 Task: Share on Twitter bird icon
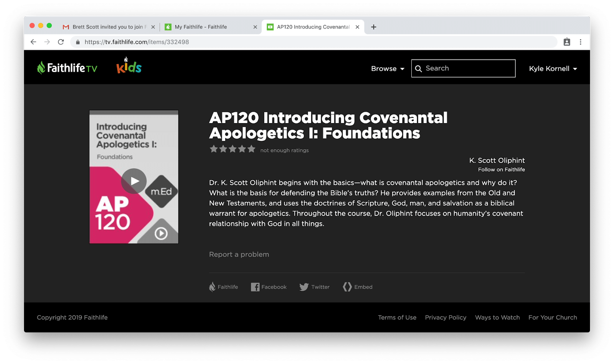pyautogui.click(x=304, y=287)
